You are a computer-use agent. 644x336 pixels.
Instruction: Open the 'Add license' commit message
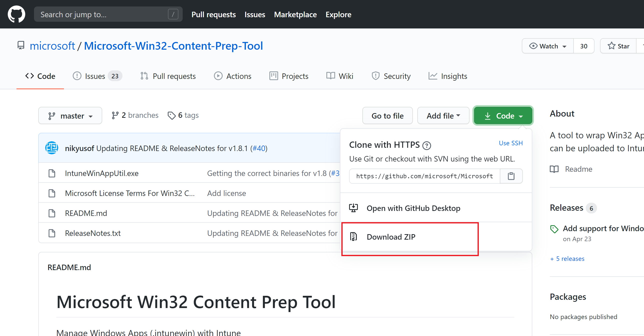226,193
